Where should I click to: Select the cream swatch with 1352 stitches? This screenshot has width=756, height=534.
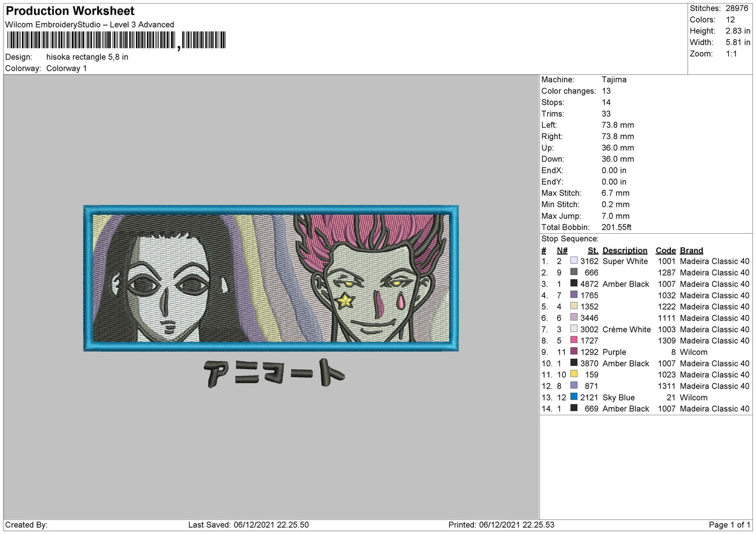click(573, 306)
